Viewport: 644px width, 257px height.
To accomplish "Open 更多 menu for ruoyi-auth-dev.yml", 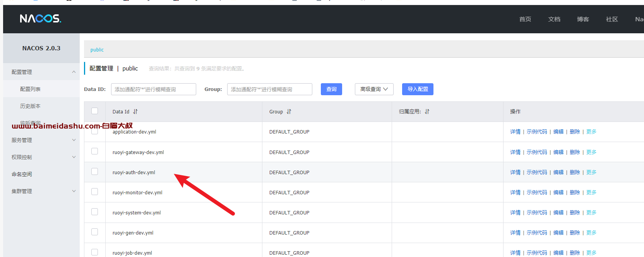I will click(x=591, y=172).
